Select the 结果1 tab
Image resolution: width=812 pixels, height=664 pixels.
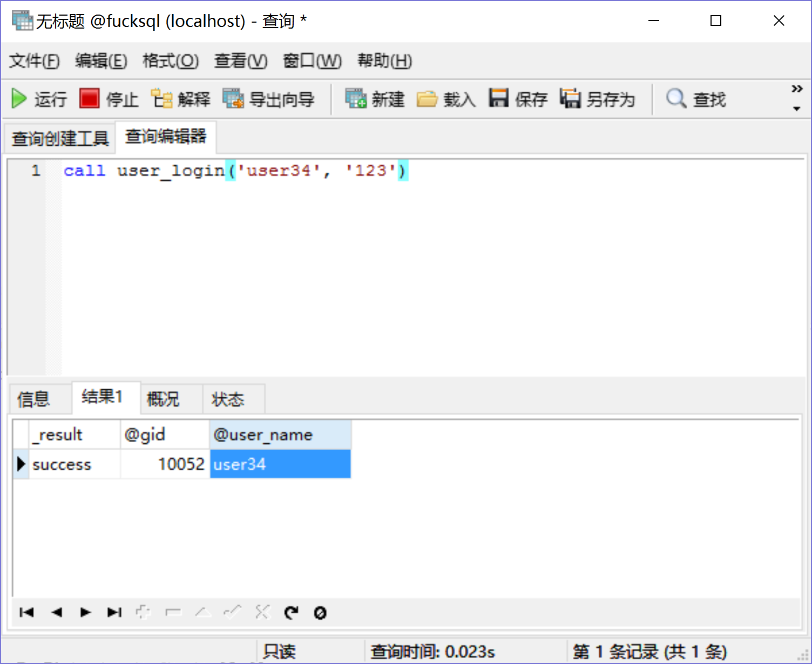click(106, 397)
